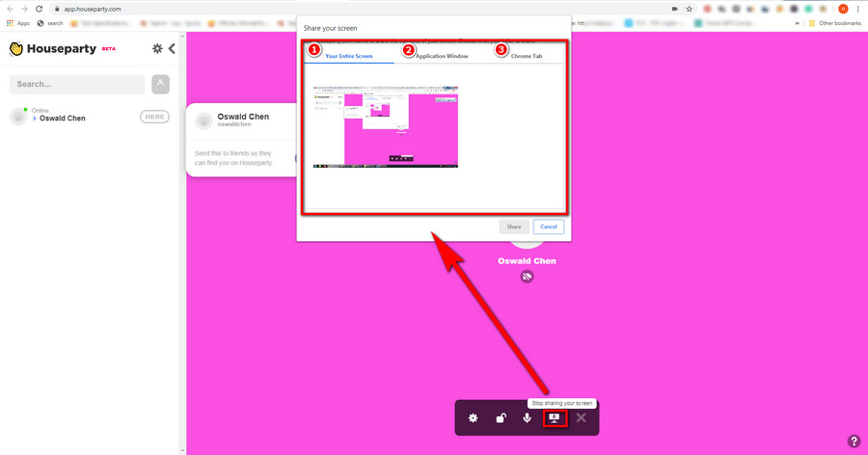868x455 pixels.
Task: Open the Chrome three-dot menu
Action: (858, 9)
